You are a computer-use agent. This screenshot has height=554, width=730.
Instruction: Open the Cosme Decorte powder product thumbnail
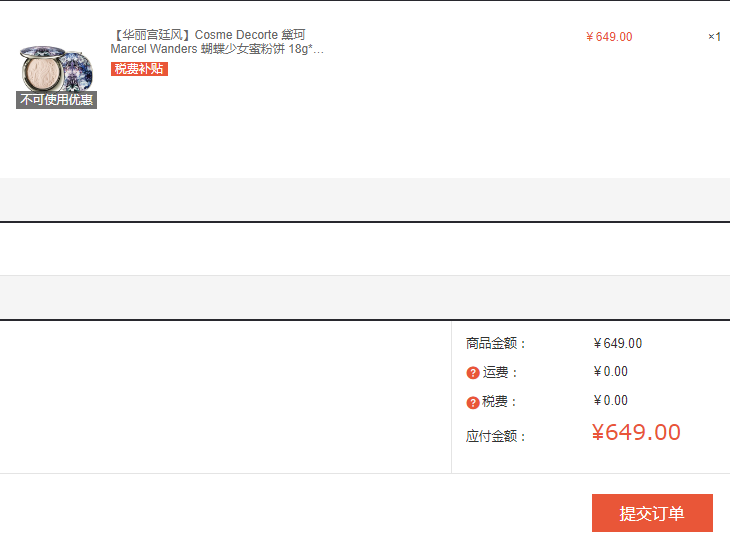tap(56, 69)
